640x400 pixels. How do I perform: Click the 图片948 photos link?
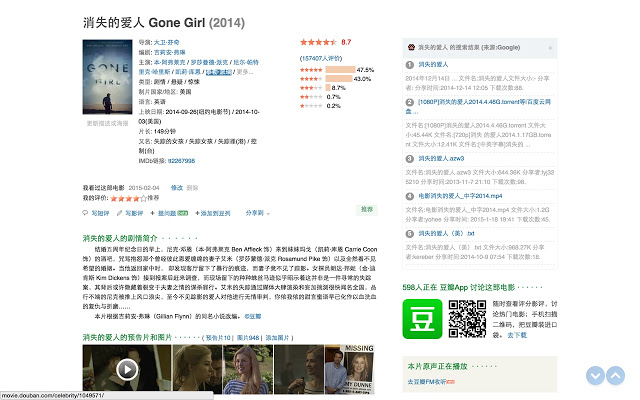[x=248, y=338]
